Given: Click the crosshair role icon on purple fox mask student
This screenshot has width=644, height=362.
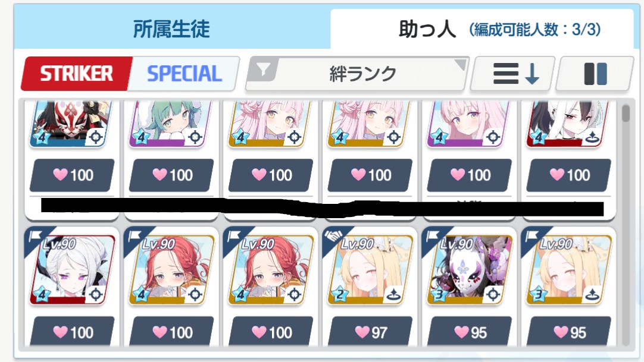Looking at the screenshot, I should tap(493, 294).
